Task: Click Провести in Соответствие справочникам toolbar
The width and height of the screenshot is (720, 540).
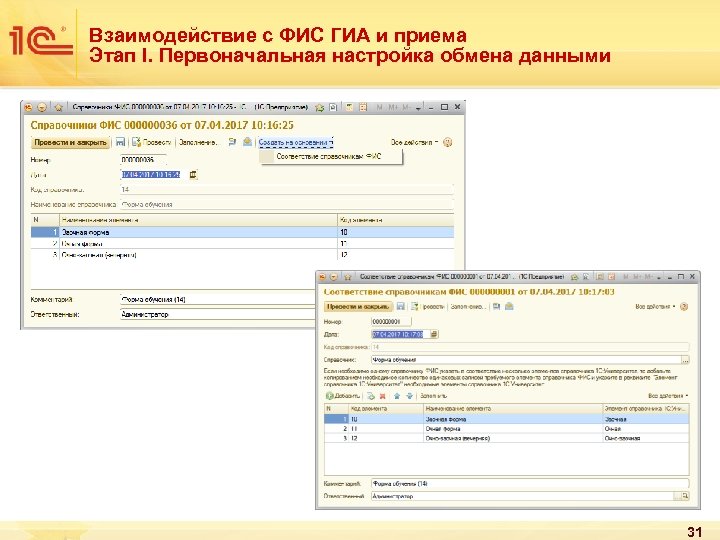Action: (428, 306)
